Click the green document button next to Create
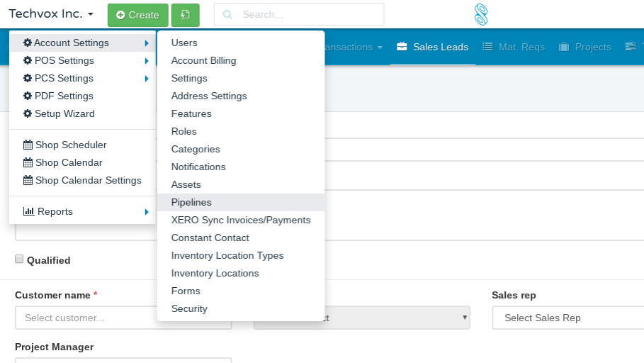The height and width of the screenshot is (363, 644). pos(185,15)
